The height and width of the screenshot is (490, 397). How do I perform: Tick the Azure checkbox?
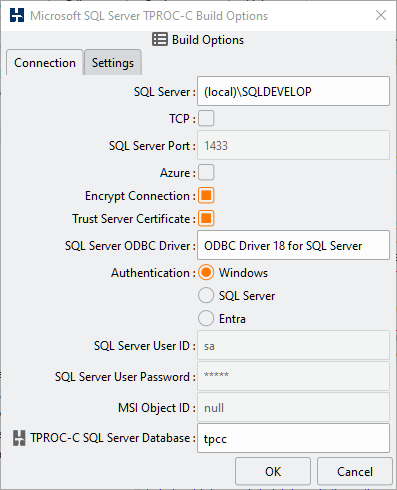click(206, 173)
